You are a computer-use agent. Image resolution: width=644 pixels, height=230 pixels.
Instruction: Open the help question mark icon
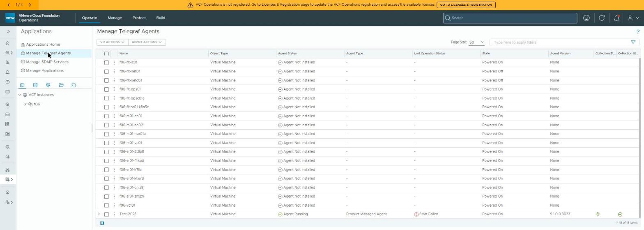(638, 32)
